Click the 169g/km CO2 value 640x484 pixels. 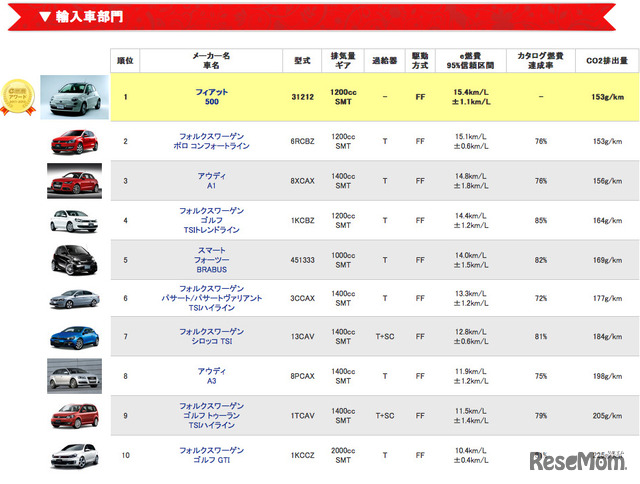607,260
